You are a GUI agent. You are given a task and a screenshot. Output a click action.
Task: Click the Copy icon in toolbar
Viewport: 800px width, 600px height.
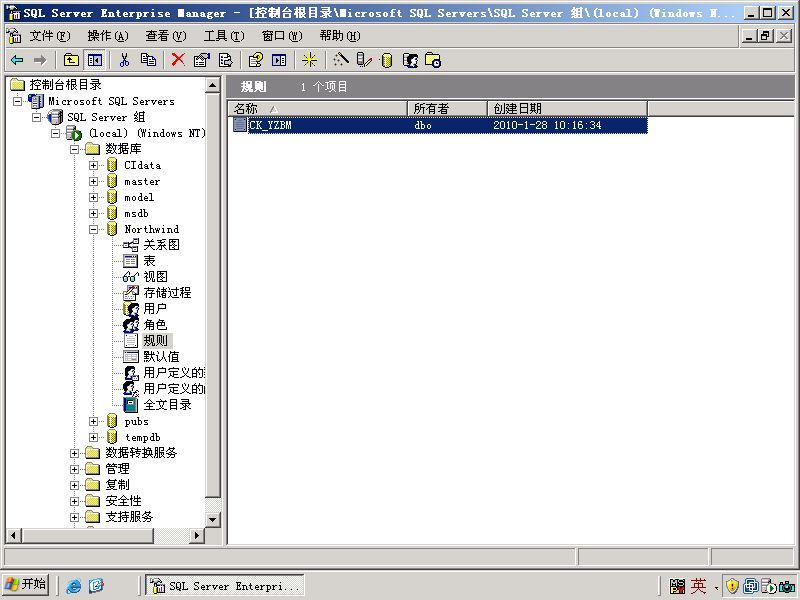click(148, 60)
